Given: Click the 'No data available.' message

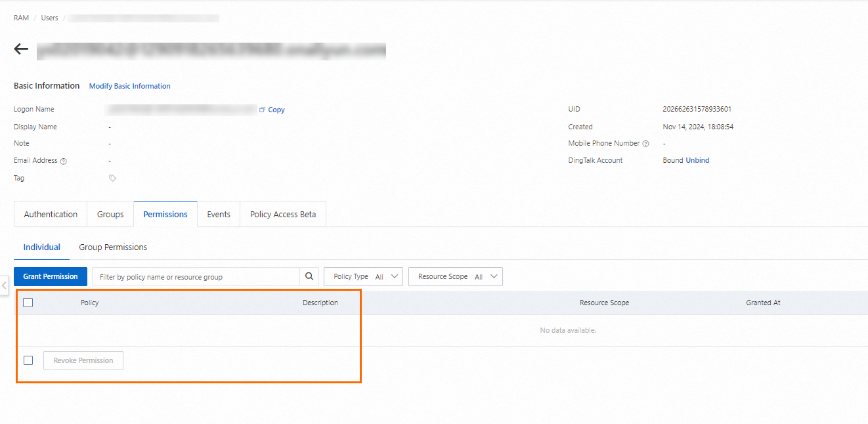Looking at the screenshot, I should pos(568,330).
